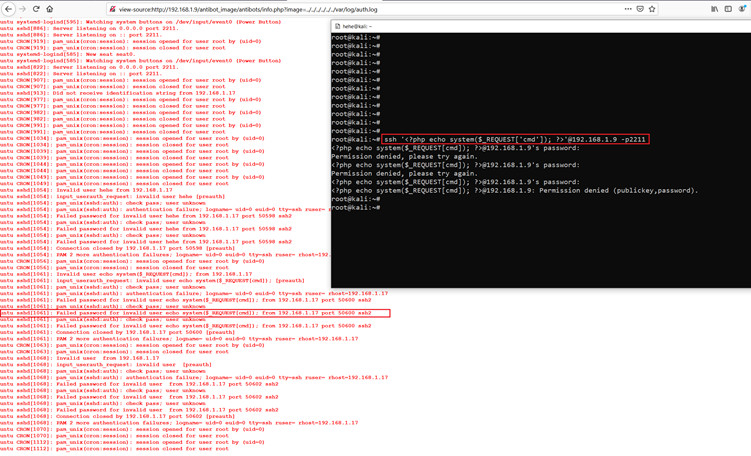Go to the browser Home page
Viewport: 751px width, 456px height.
pyautogui.click(x=51, y=9)
